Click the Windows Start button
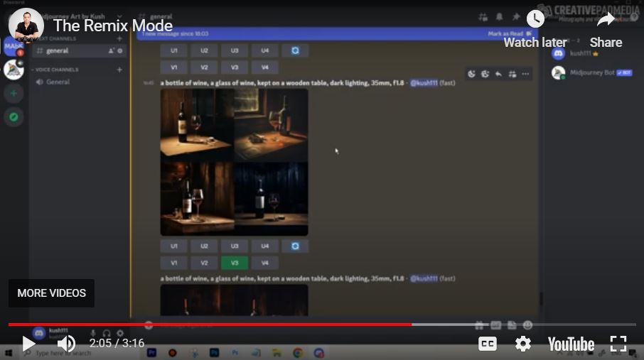 [x=9, y=353]
